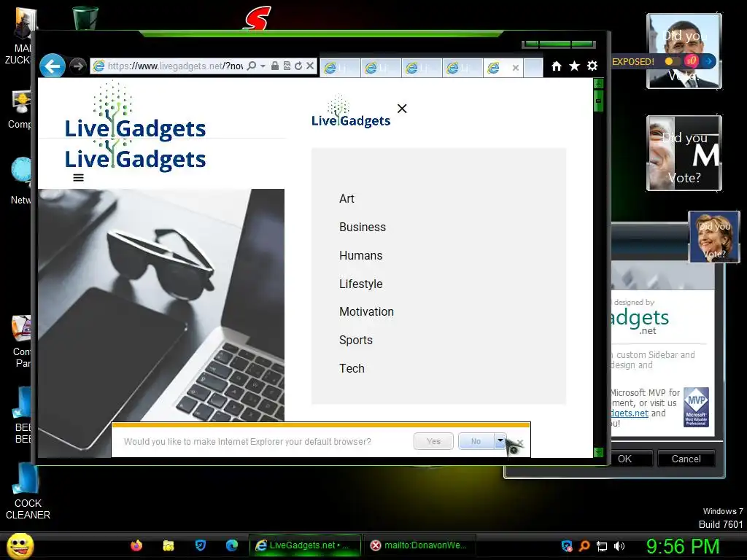Select the Tech category
Viewport: 747px width, 560px height.
pos(352,368)
